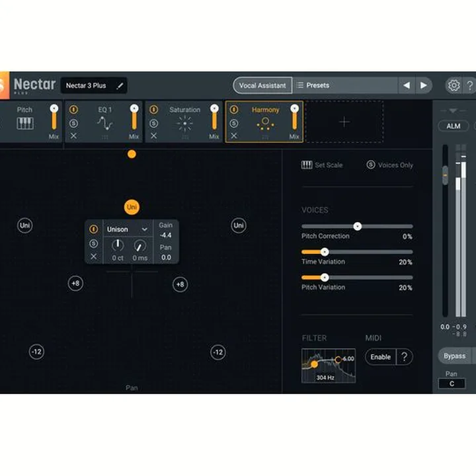Toggle Saturation module power
The width and height of the screenshot is (476, 476).
coord(153,110)
